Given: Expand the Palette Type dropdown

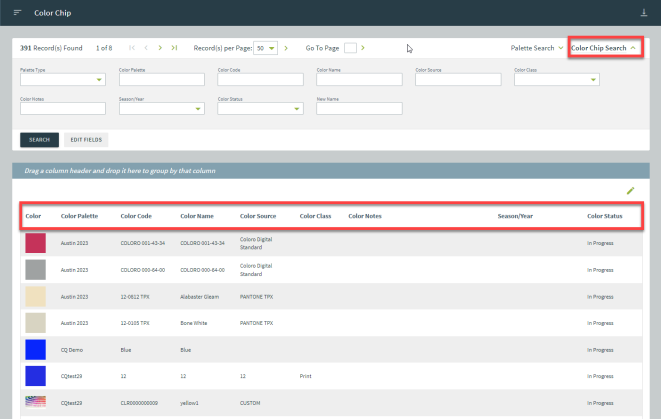Looking at the screenshot, I should tap(62, 80).
